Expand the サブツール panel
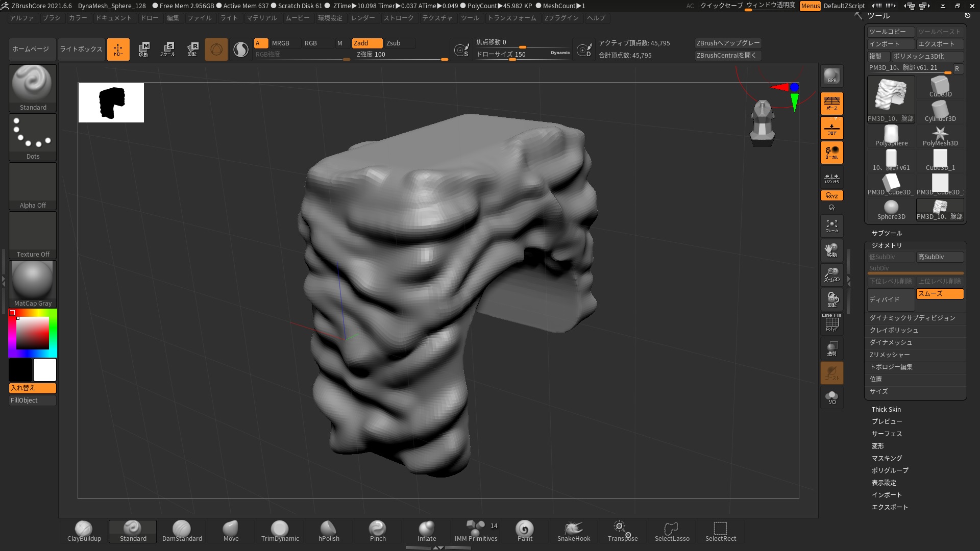The width and height of the screenshot is (980, 551). [x=887, y=233]
